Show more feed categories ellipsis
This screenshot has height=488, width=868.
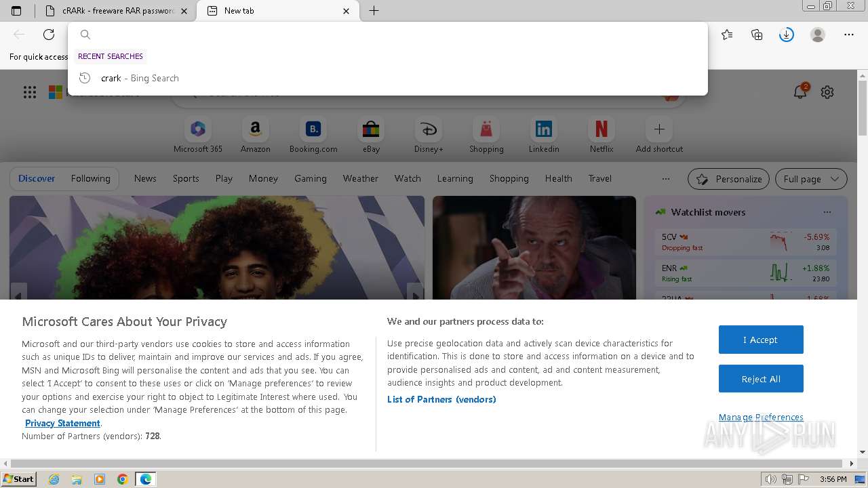tap(666, 179)
